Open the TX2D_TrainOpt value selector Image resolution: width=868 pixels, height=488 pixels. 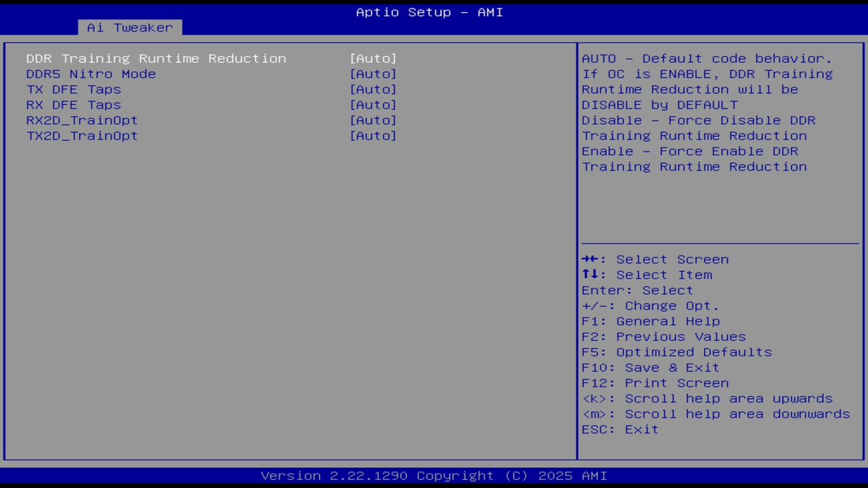pyautogui.click(x=373, y=136)
